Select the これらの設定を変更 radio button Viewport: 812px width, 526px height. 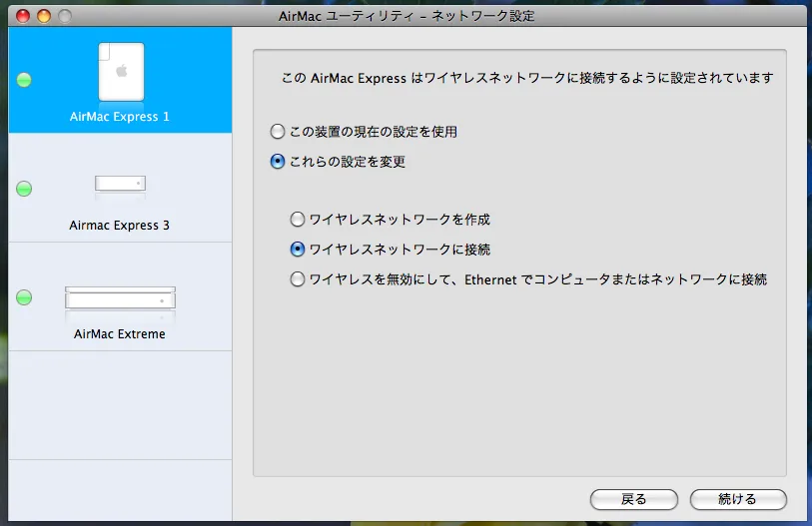278,162
